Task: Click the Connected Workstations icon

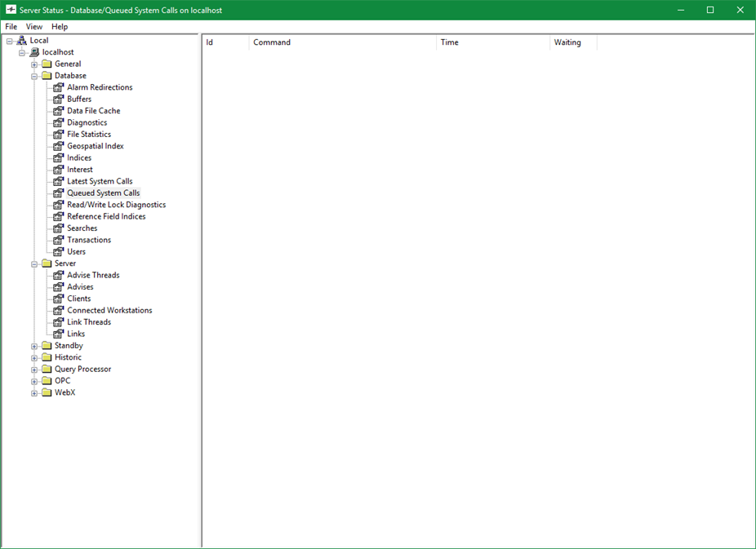Action: point(59,310)
